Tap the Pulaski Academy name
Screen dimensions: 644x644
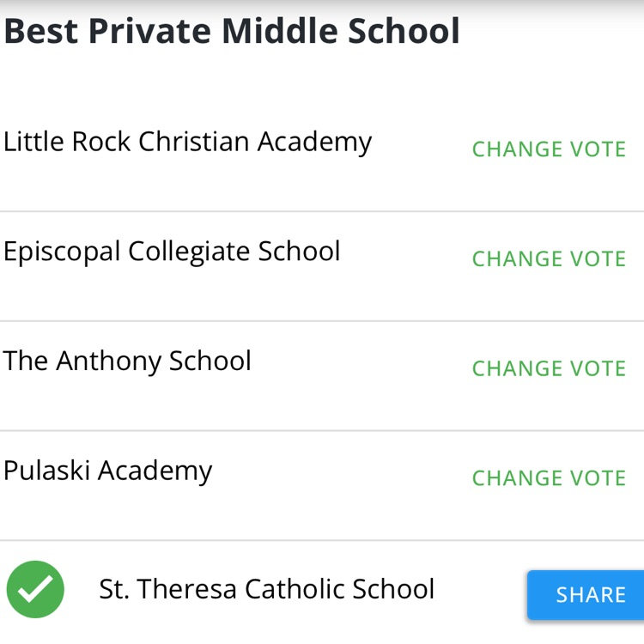point(107,471)
